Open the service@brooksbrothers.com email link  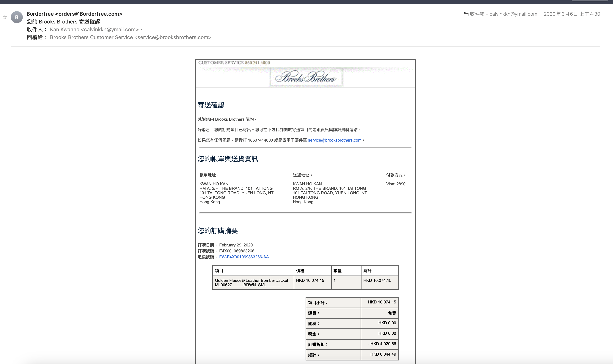coord(335,140)
